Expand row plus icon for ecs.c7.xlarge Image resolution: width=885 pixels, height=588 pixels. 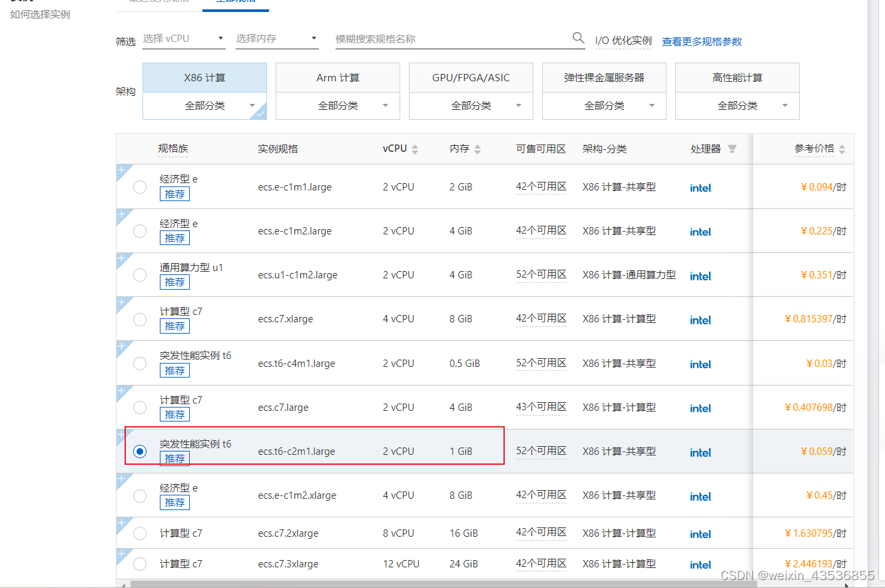pyautogui.click(x=121, y=302)
